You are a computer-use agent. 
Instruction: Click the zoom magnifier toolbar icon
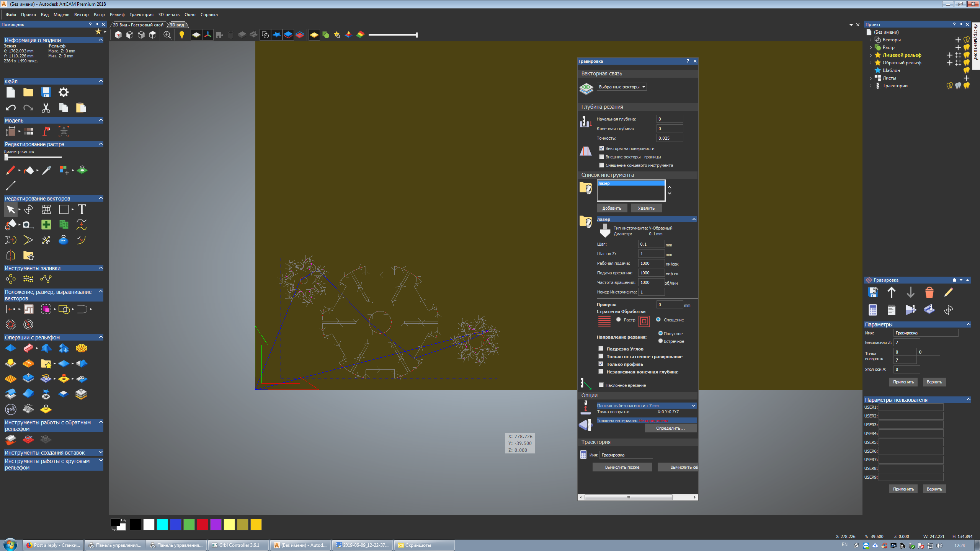(167, 35)
